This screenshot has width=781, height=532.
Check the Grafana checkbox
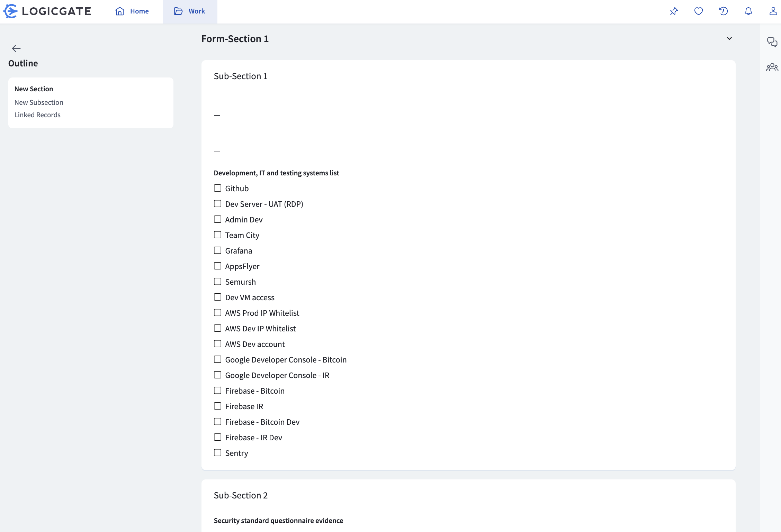point(217,250)
